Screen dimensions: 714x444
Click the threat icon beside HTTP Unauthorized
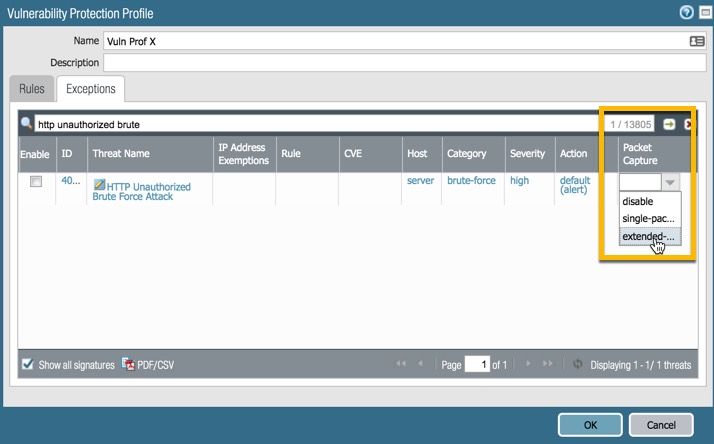99,186
